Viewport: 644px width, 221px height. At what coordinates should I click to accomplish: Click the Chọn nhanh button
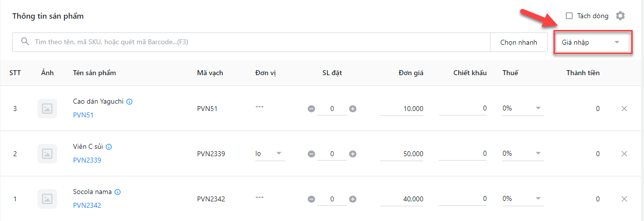point(519,42)
